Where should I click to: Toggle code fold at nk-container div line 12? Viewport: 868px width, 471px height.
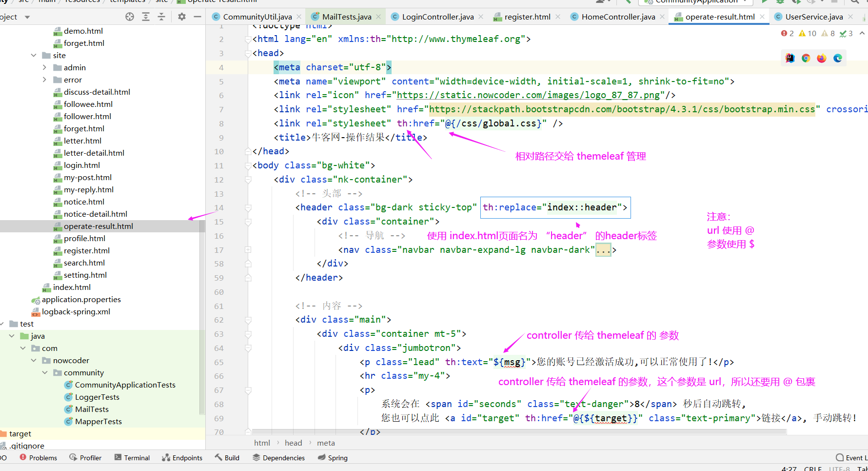click(x=248, y=180)
